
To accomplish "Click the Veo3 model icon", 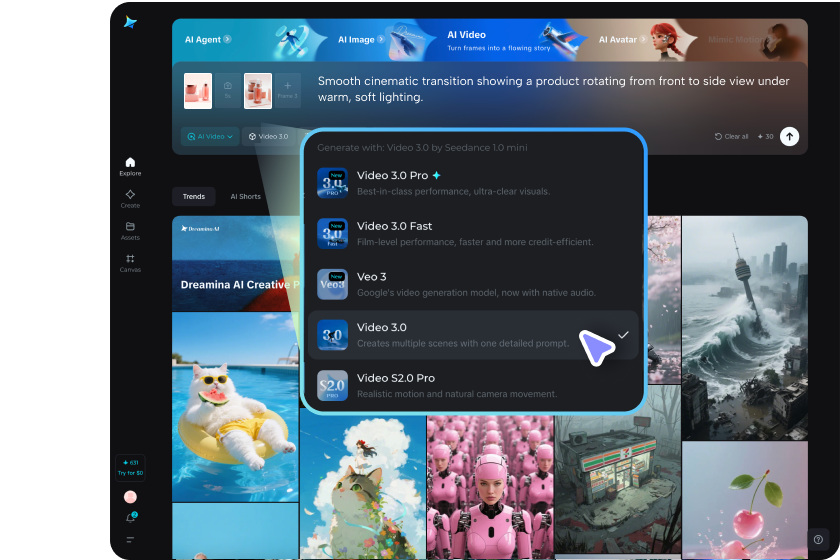I will pos(332,284).
